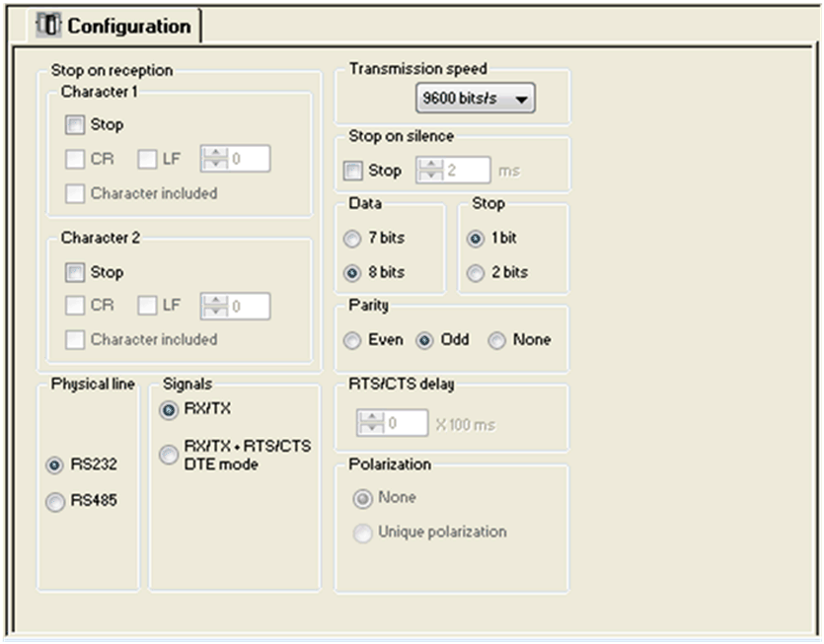Select RS232 physical line

54,465
